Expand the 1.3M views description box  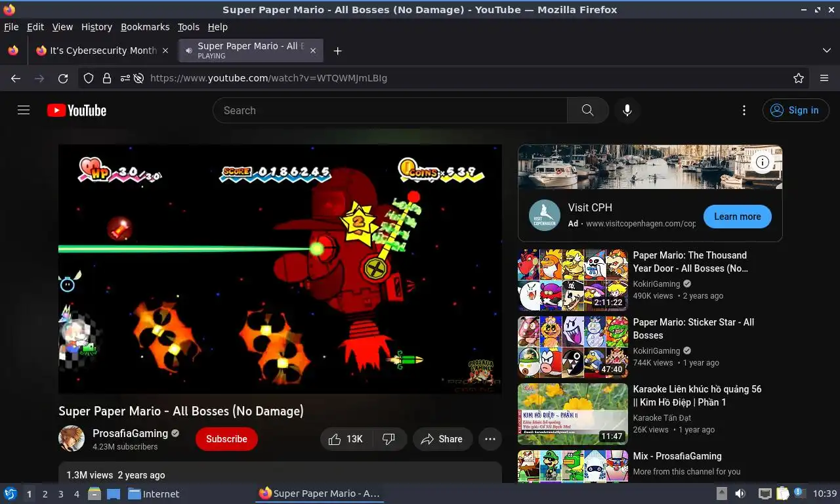(280, 472)
